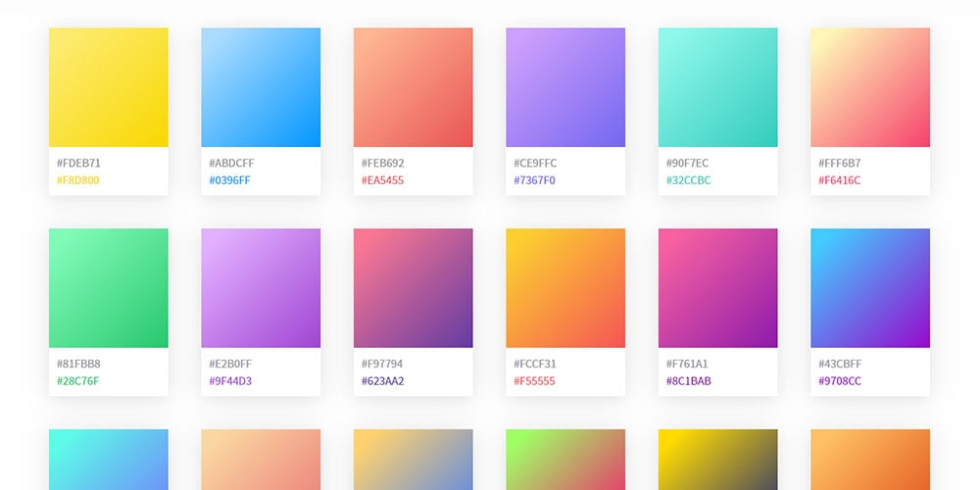Image resolution: width=980 pixels, height=490 pixels.
Task: Copy the color code #81FBB8
Action: tap(78, 364)
